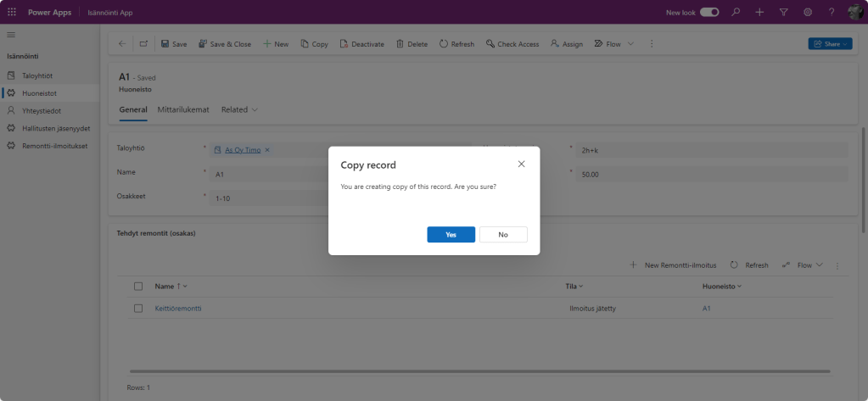Click the back arrow in command bar
This screenshot has width=868, height=401.
click(122, 44)
